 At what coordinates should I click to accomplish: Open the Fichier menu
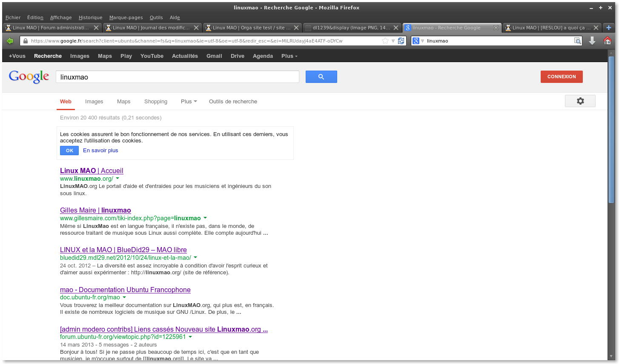pos(13,17)
